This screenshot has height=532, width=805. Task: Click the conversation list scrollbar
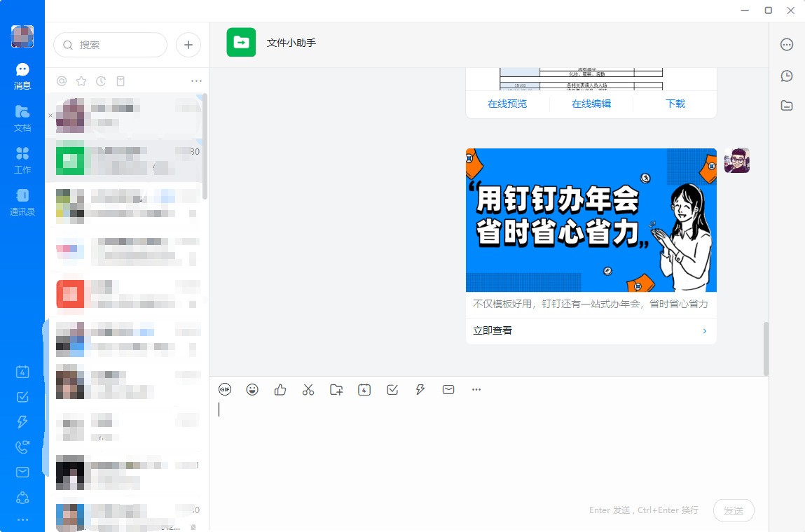point(205,146)
